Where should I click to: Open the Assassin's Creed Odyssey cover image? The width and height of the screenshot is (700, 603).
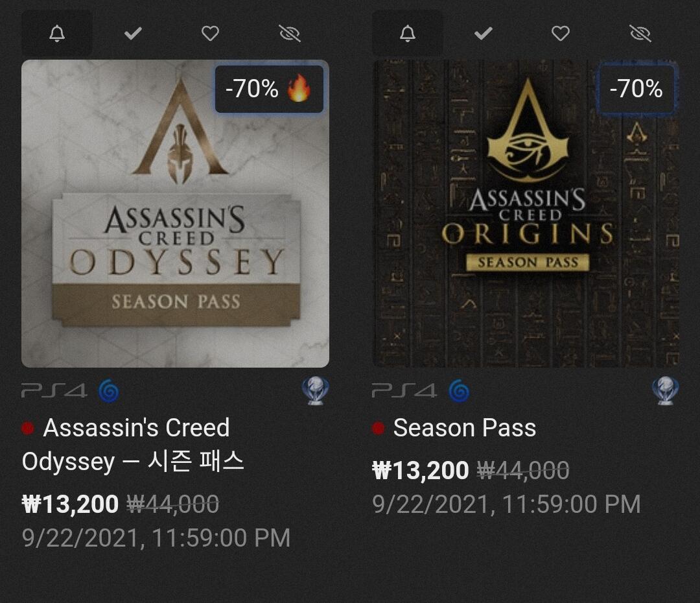(x=176, y=213)
